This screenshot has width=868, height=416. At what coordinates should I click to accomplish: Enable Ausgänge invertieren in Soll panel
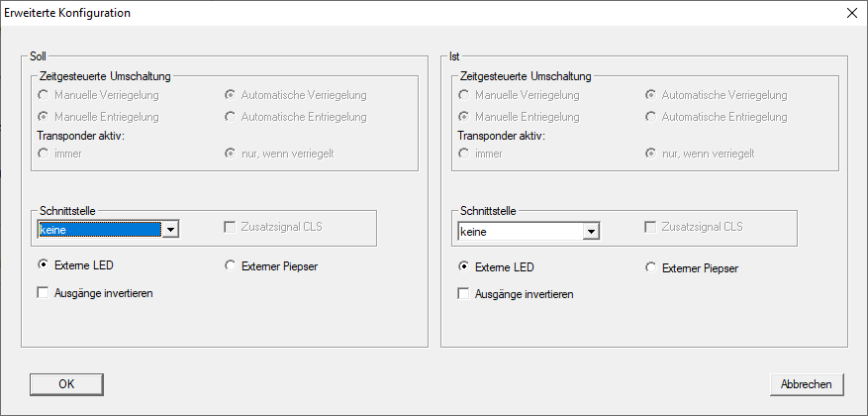44,293
